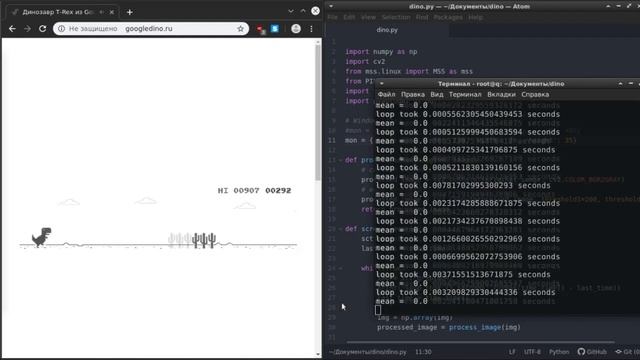Click the T-Rex dinosaur in the game

point(42,237)
